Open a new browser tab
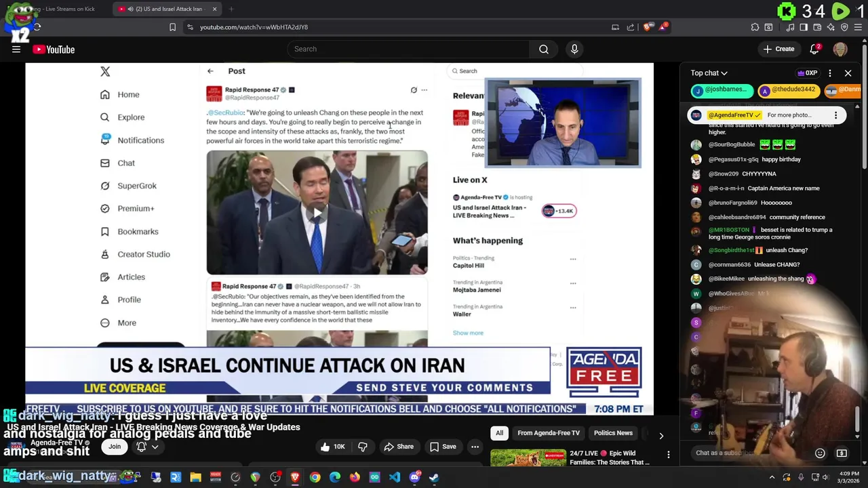The width and height of the screenshot is (868, 488). coord(231,9)
